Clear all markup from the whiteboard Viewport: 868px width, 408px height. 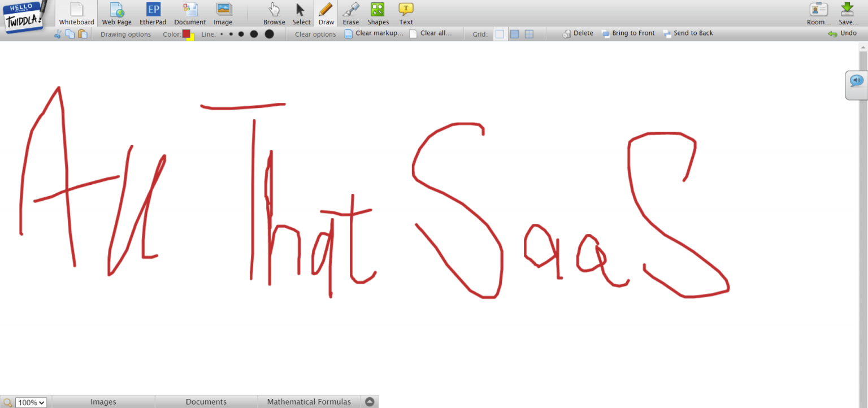tap(432, 33)
